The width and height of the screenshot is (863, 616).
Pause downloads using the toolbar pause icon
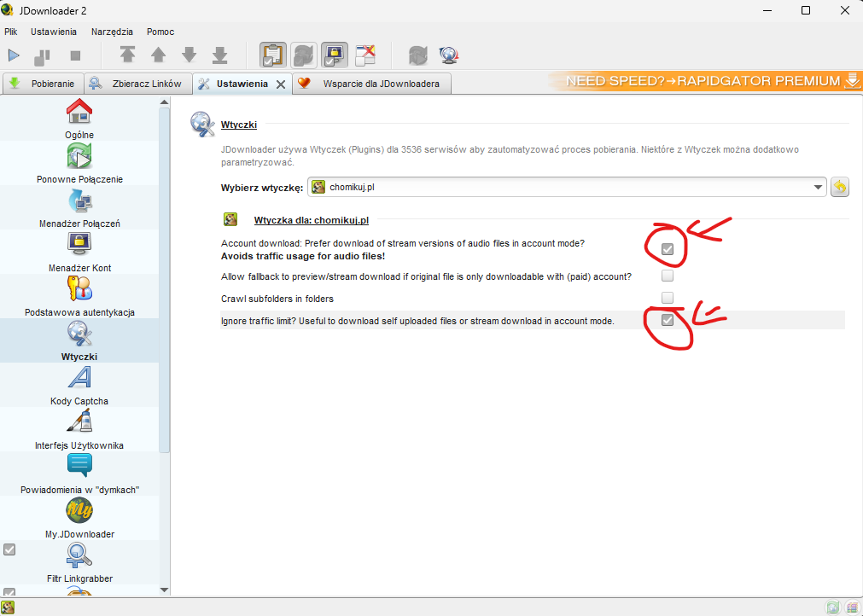pyautogui.click(x=43, y=55)
